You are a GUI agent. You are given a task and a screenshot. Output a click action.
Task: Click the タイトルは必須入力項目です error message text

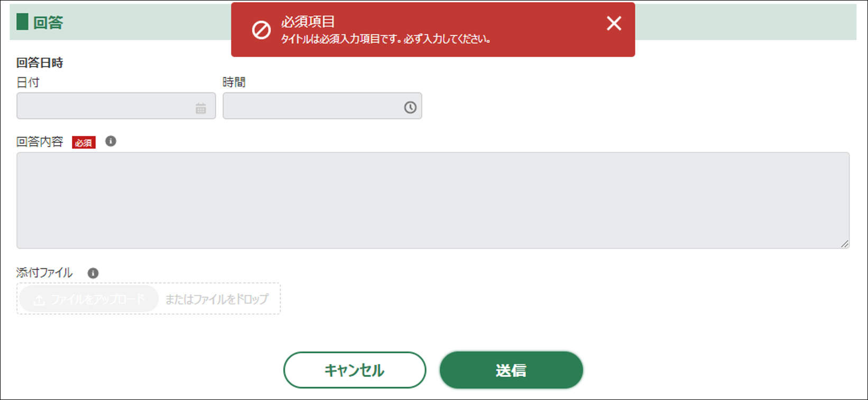pyautogui.click(x=386, y=40)
